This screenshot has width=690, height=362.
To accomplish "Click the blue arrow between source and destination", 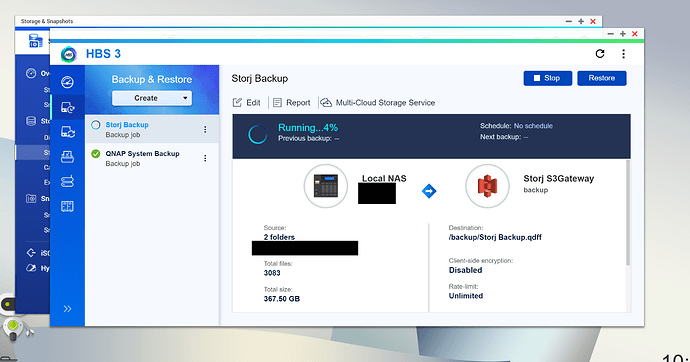I will [429, 191].
